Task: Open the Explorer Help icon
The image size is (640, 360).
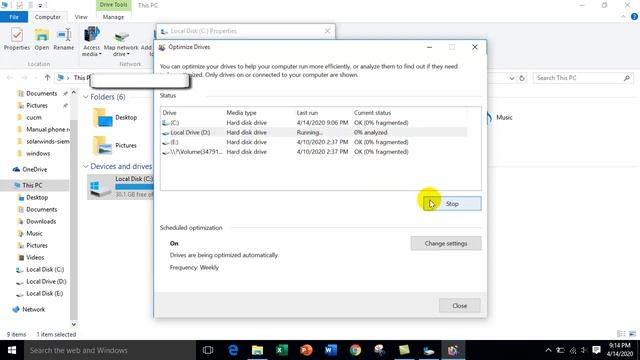Action: [634, 17]
